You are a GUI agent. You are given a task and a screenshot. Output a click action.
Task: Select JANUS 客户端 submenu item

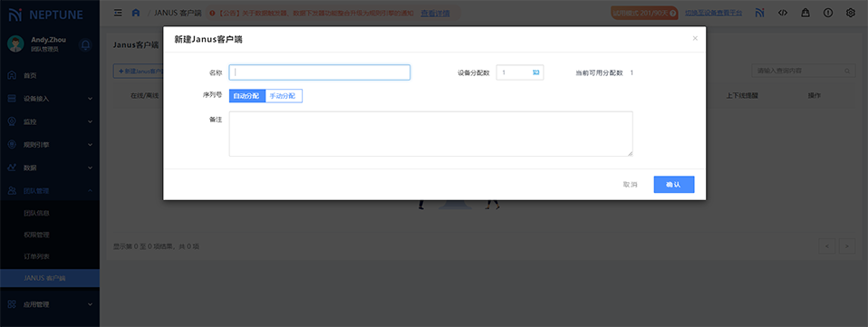pos(50,278)
